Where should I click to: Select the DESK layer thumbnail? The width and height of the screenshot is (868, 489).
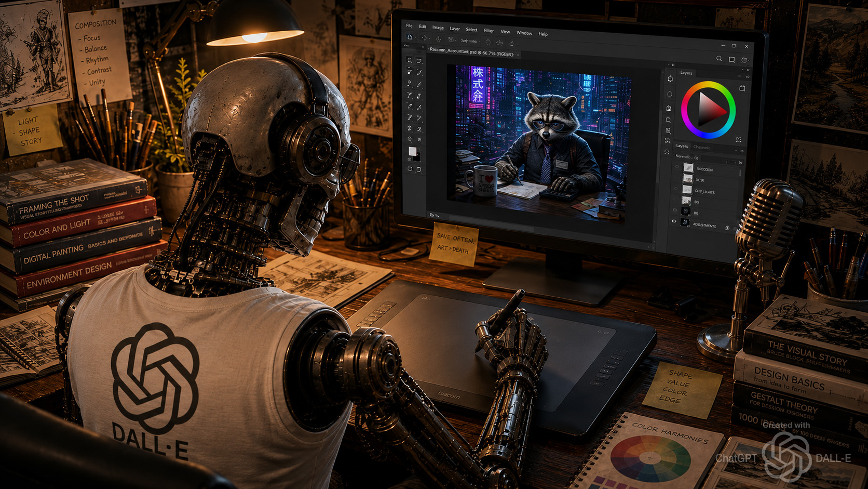(x=687, y=179)
